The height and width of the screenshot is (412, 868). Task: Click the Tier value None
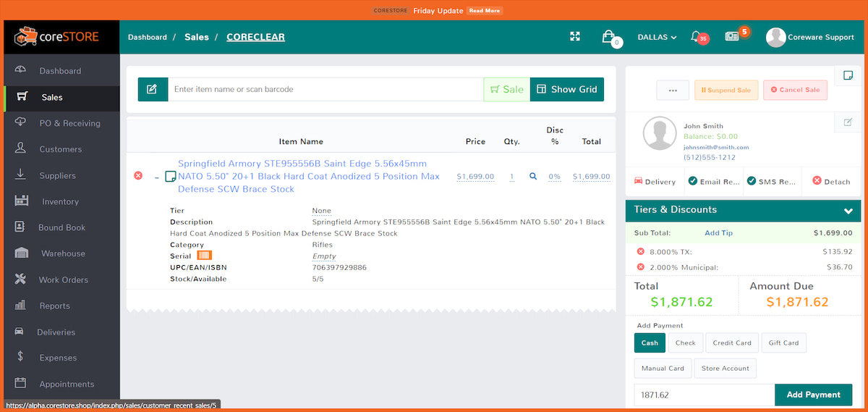tap(322, 211)
